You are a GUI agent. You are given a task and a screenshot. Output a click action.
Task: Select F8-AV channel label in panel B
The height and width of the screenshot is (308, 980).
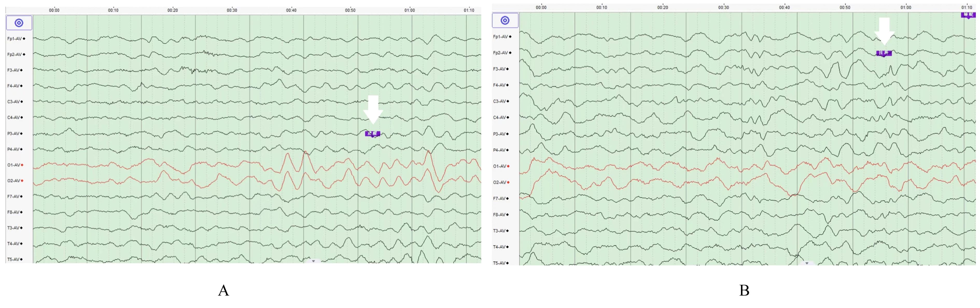point(499,215)
